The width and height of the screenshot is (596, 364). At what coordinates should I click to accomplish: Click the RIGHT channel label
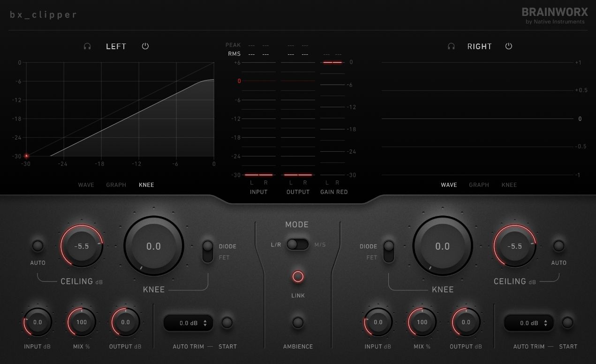(x=480, y=46)
